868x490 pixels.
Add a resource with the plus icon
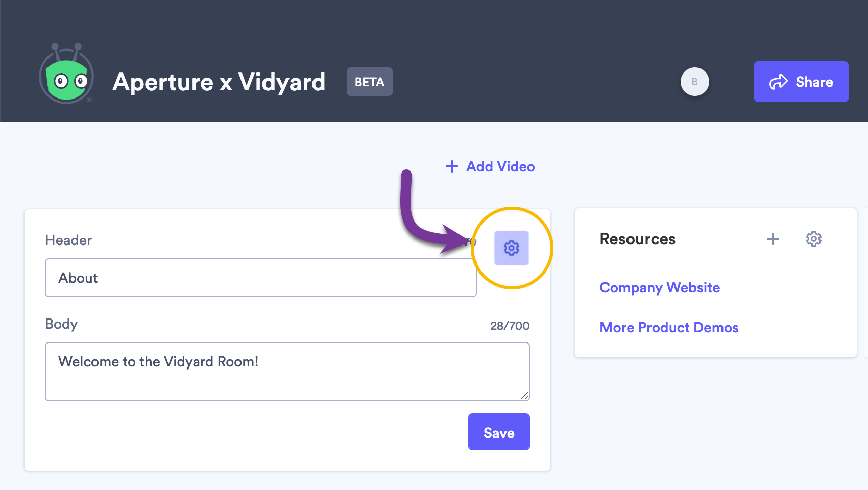coord(773,239)
